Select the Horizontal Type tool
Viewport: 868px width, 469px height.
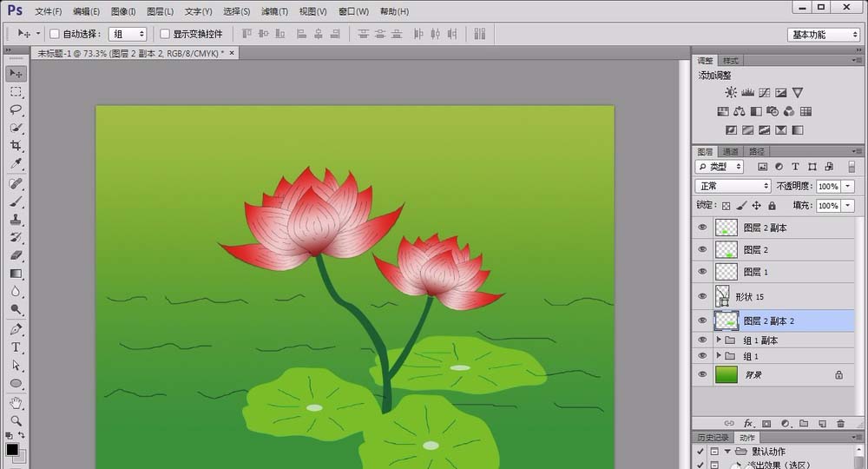pos(16,347)
